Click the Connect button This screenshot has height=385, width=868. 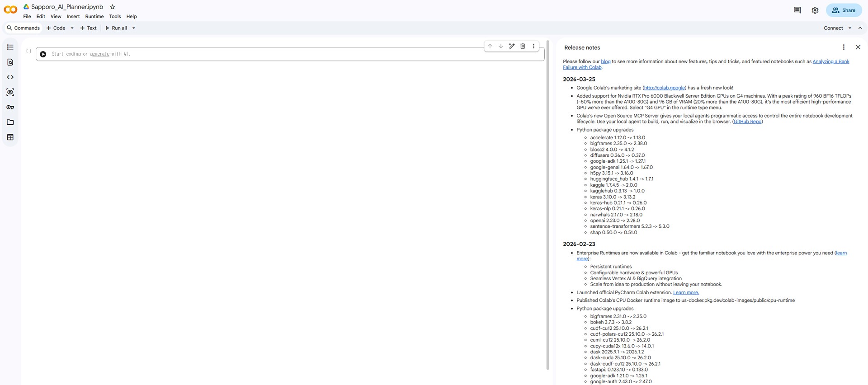(833, 28)
